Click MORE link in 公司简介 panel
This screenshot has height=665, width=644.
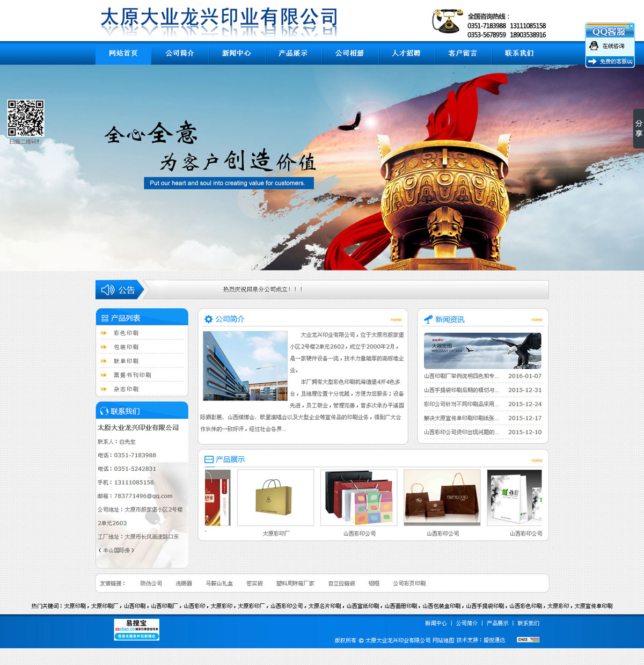coord(396,320)
